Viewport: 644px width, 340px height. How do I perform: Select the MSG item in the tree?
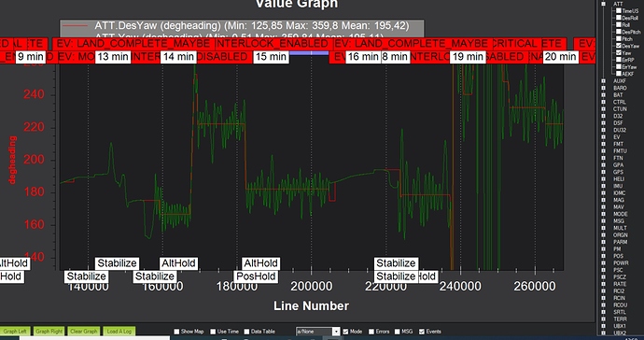pos(619,220)
